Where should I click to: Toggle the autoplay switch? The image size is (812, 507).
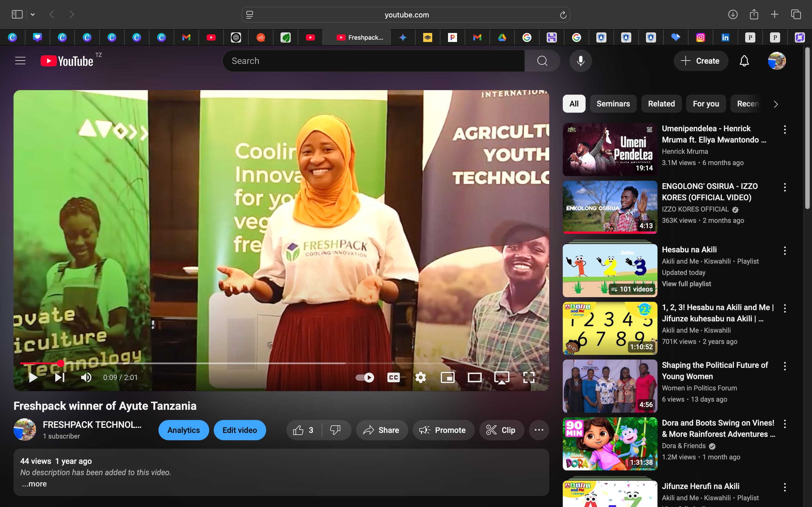365,377
